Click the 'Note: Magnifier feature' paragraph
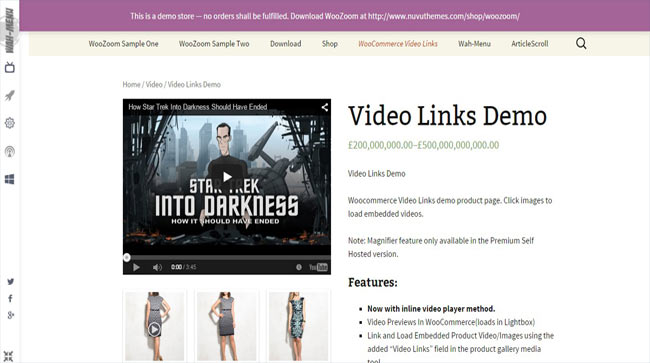The height and width of the screenshot is (363, 650). pyautogui.click(x=441, y=247)
